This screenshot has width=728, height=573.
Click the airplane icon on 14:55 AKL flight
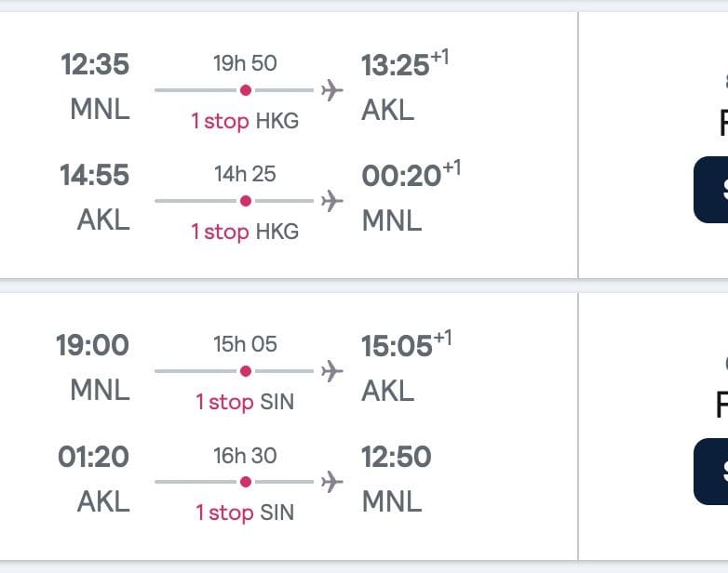(331, 201)
